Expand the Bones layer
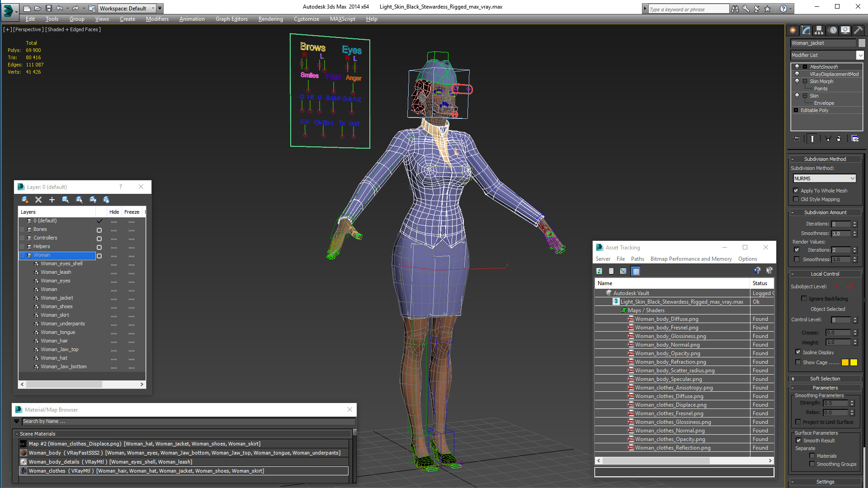 click(x=22, y=230)
